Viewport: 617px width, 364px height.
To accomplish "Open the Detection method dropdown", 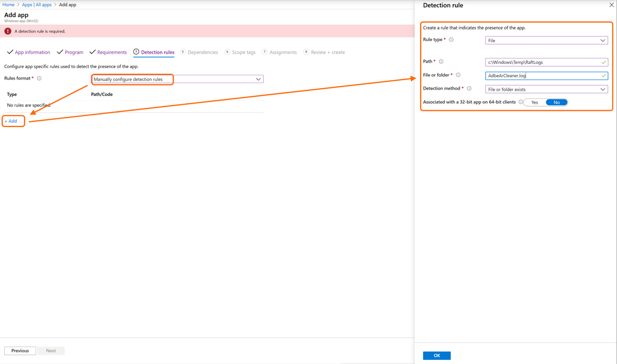I will (547, 89).
